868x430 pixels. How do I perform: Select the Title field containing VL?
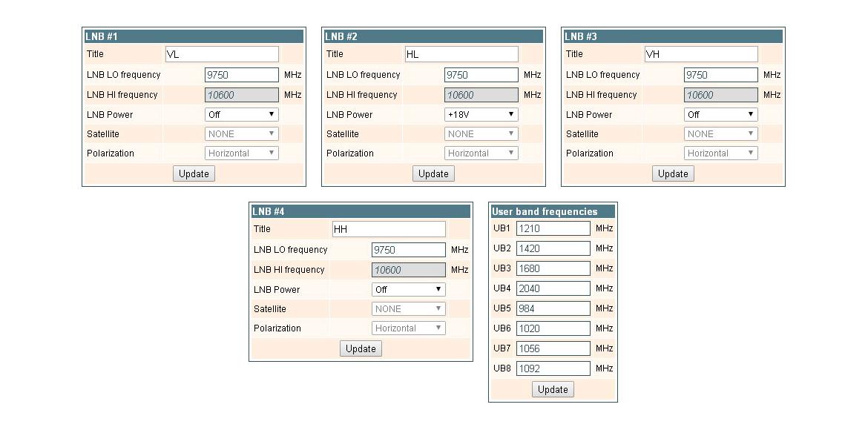222,53
